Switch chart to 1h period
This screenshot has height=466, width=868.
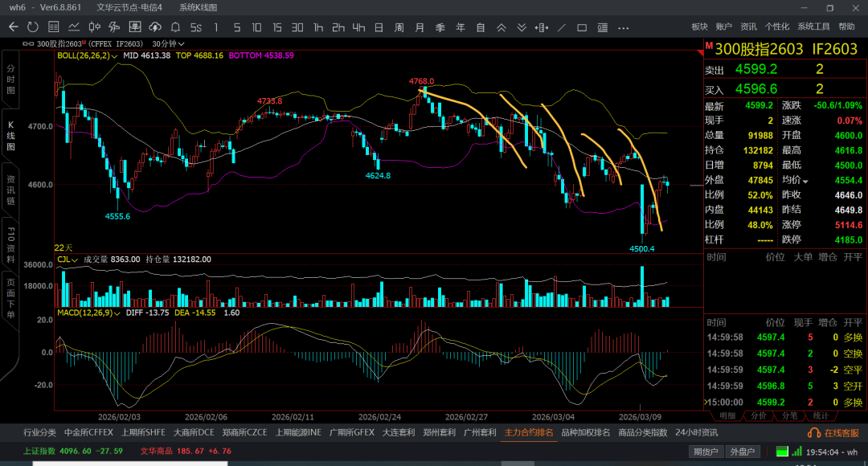pos(318,27)
